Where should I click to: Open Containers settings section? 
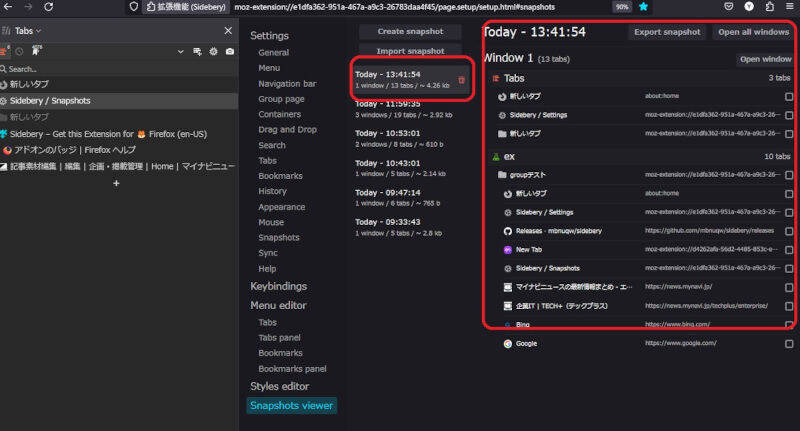[280, 114]
